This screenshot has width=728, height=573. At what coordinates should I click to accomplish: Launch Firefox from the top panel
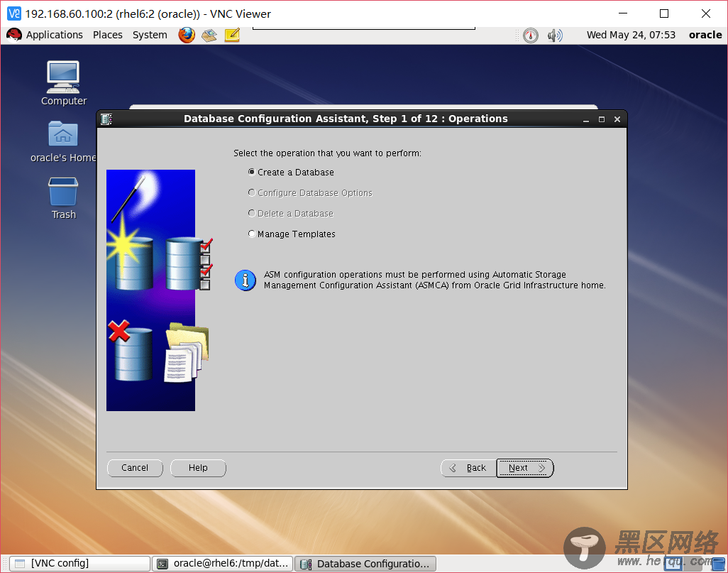click(187, 35)
